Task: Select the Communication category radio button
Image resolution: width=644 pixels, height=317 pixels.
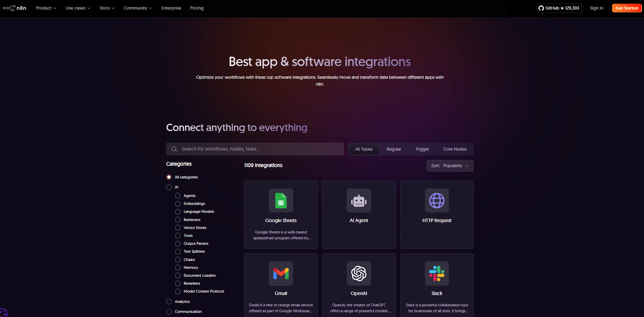Action: coord(169,312)
